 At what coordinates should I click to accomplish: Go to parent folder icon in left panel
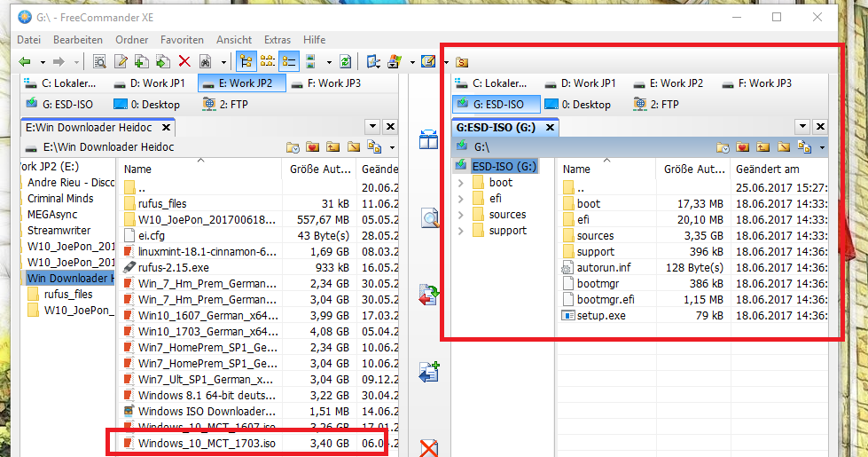tap(333, 147)
